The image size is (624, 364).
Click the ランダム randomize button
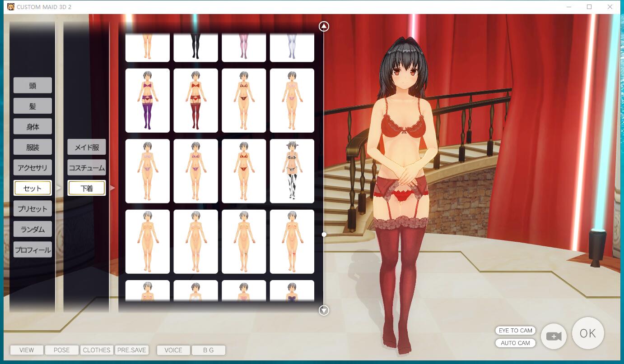(33, 229)
